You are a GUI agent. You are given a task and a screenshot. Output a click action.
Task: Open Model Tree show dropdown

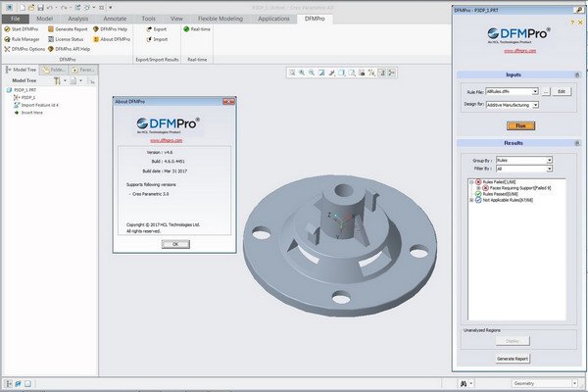pyautogui.click(x=75, y=80)
